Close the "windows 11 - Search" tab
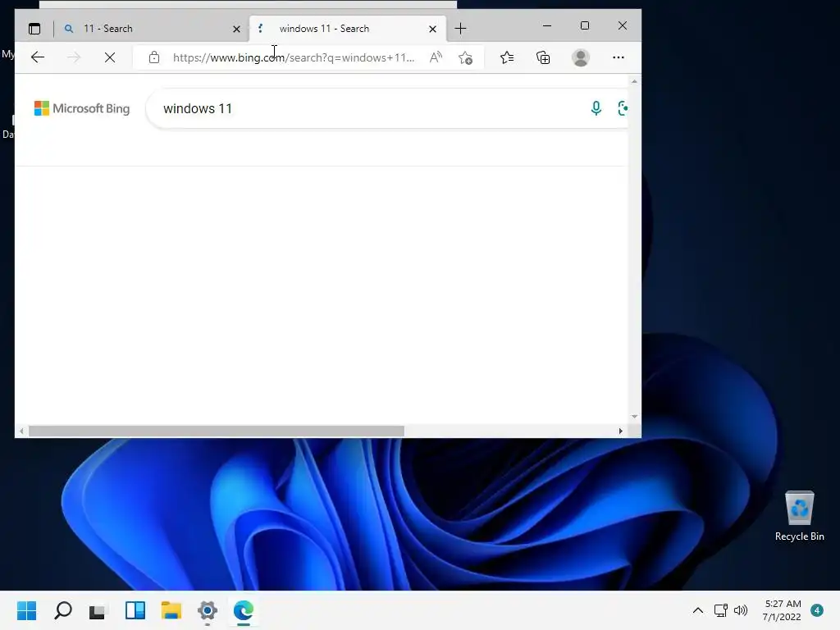This screenshot has height=630, width=840. coord(432,29)
